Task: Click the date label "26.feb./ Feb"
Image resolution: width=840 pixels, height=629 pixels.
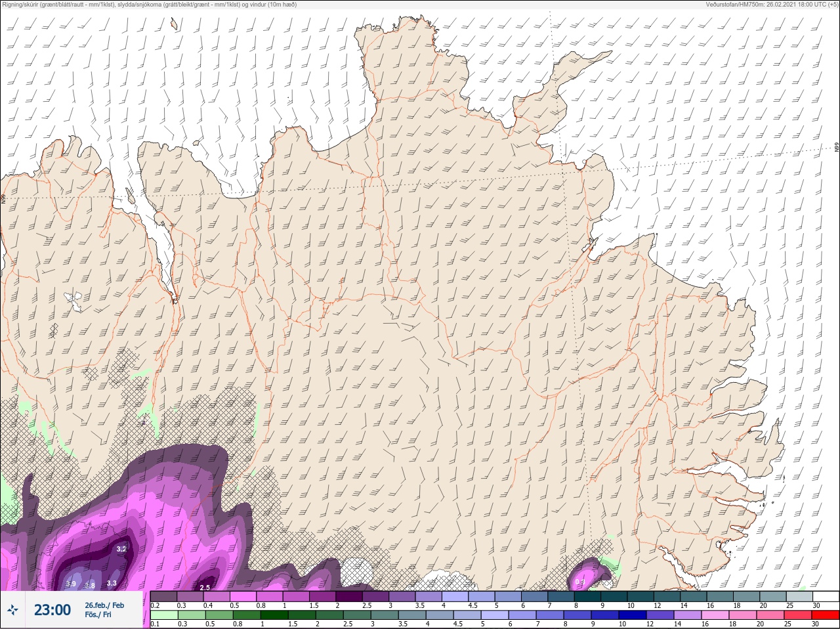Action: [104, 605]
